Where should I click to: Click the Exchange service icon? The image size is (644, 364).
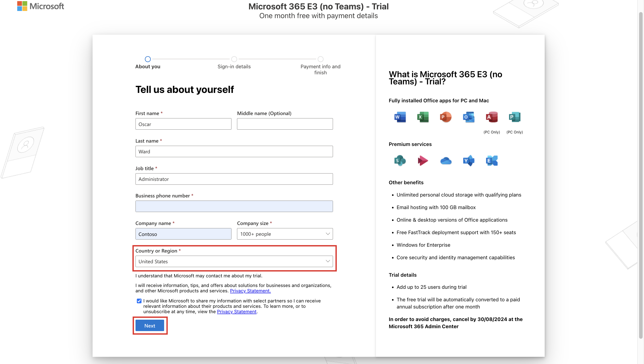[x=492, y=161]
